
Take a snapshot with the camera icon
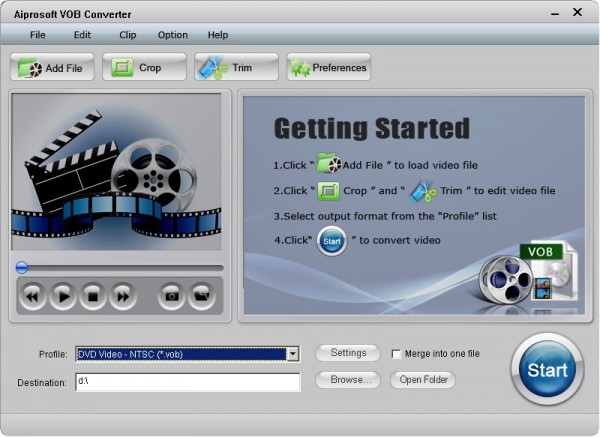click(x=172, y=295)
